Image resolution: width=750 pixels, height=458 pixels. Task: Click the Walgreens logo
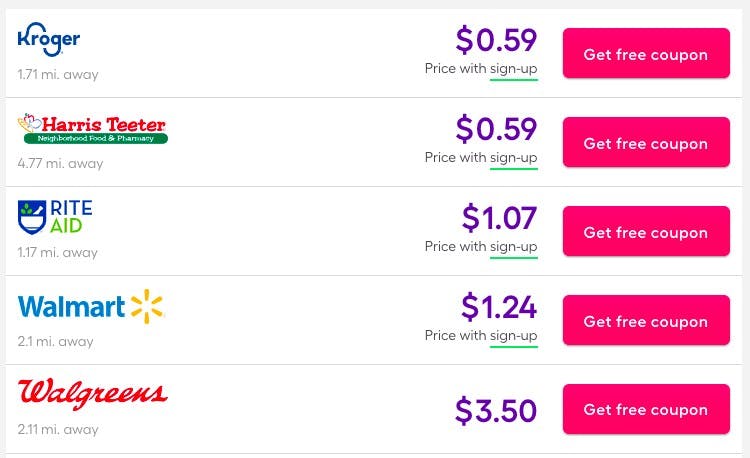(x=92, y=394)
